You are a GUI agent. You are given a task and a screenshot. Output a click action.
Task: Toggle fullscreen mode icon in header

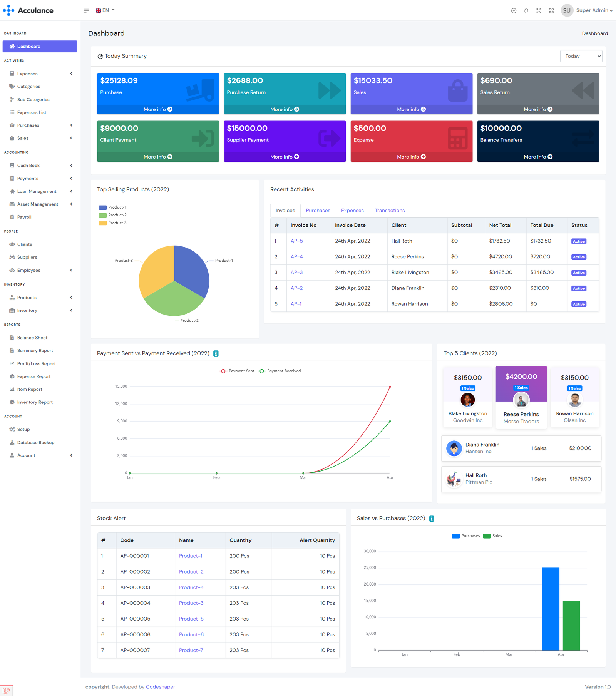(x=539, y=11)
